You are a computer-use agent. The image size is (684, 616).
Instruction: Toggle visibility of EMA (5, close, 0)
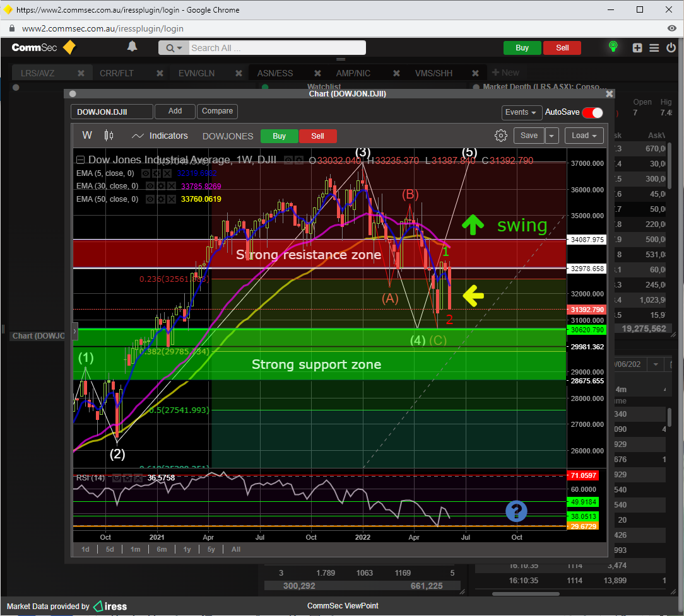145,173
